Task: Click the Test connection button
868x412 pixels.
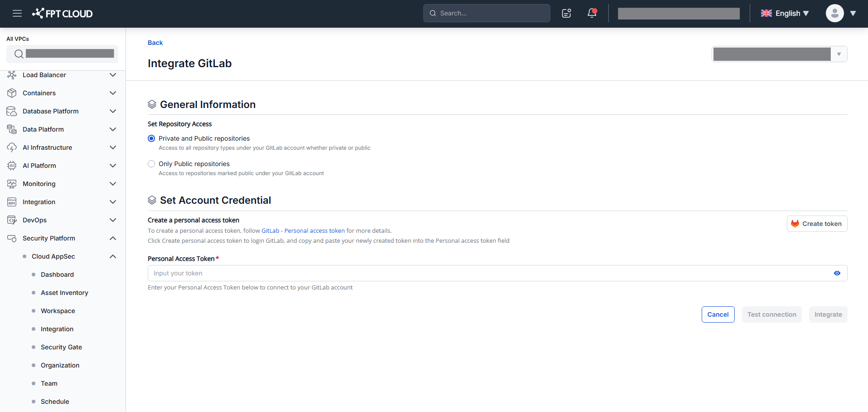Action: pos(771,314)
